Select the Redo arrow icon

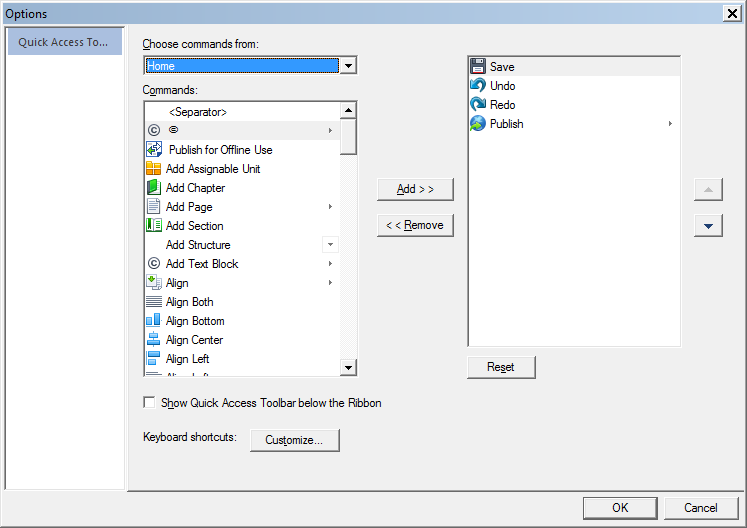pyautogui.click(x=478, y=105)
